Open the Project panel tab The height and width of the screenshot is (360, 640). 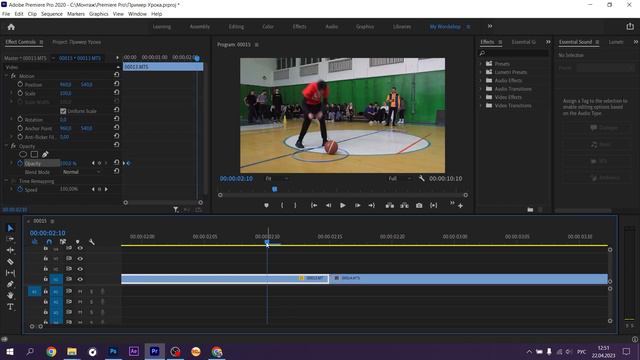(x=76, y=42)
